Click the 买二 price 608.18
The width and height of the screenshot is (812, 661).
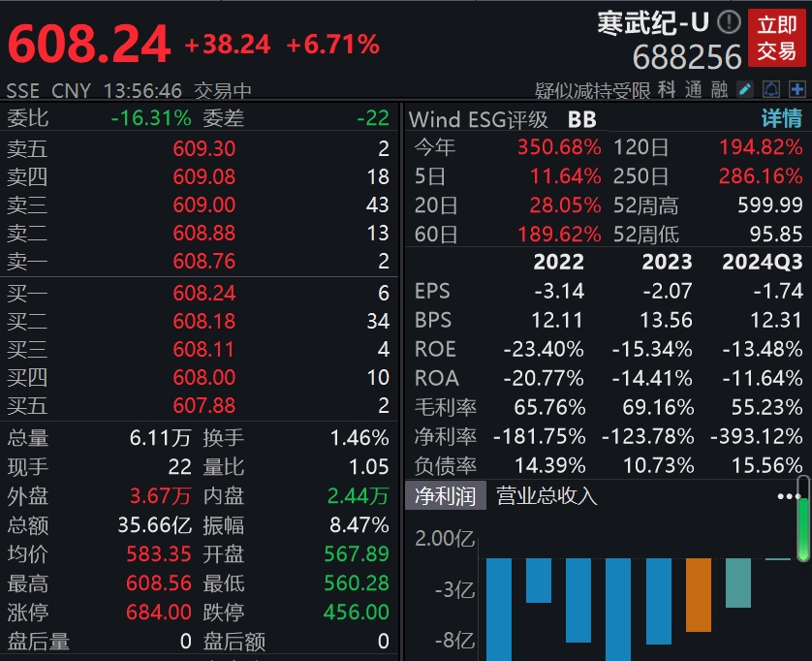(204, 321)
